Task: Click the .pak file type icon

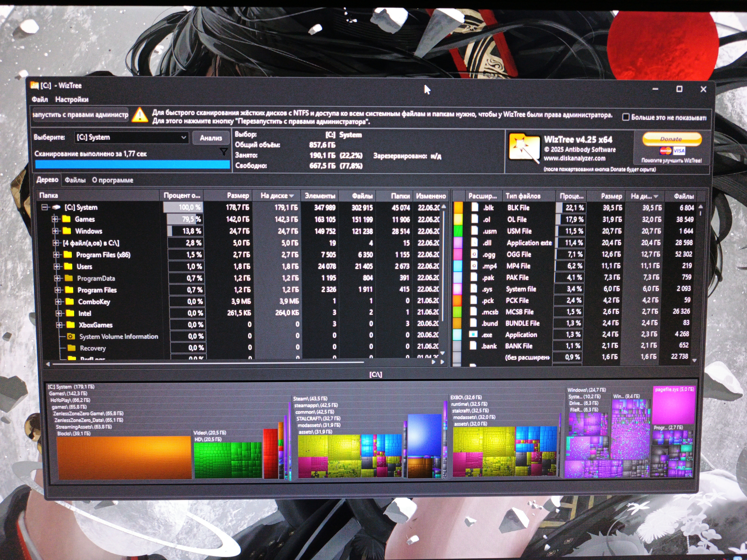Action: coord(473,277)
